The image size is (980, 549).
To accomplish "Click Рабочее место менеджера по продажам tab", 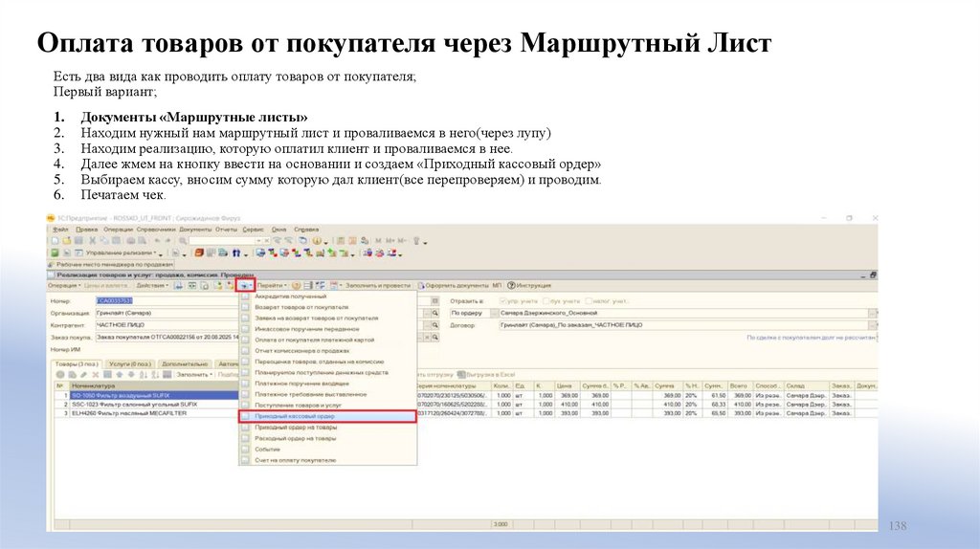I will (111, 265).
